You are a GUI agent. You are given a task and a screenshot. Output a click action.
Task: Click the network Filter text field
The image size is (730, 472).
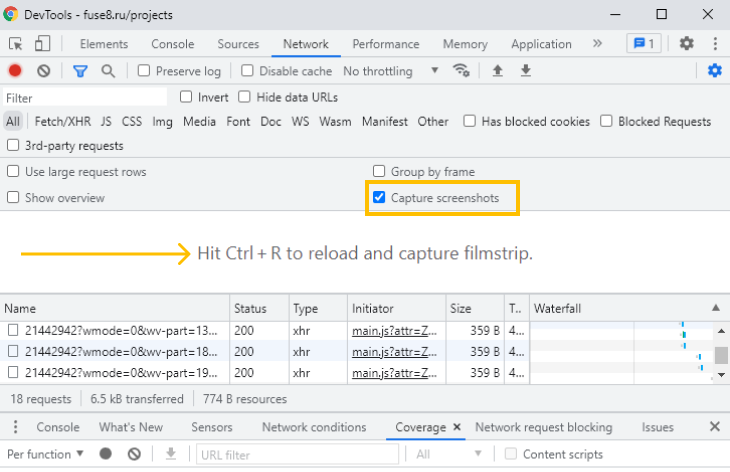tap(84, 98)
